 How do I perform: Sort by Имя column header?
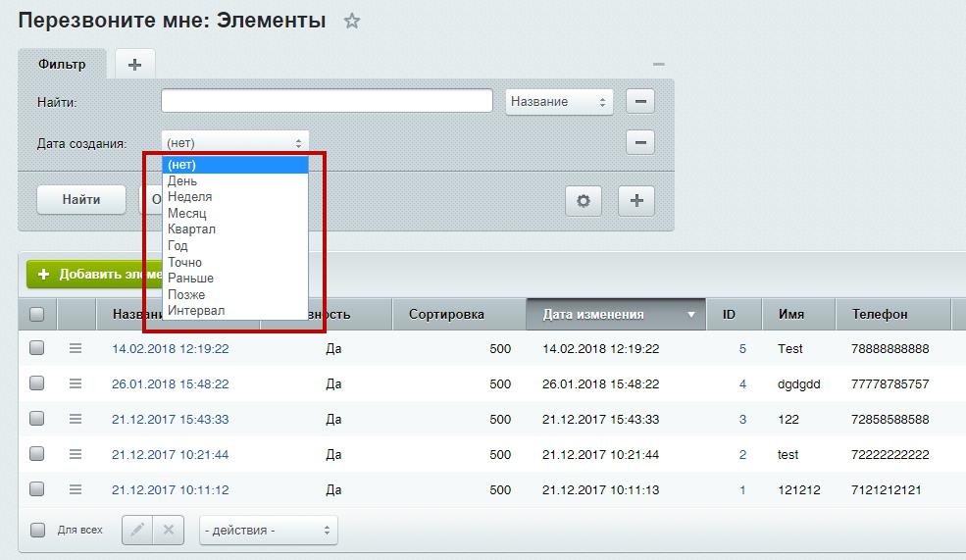pyautogui.click(x=798, y=314)
